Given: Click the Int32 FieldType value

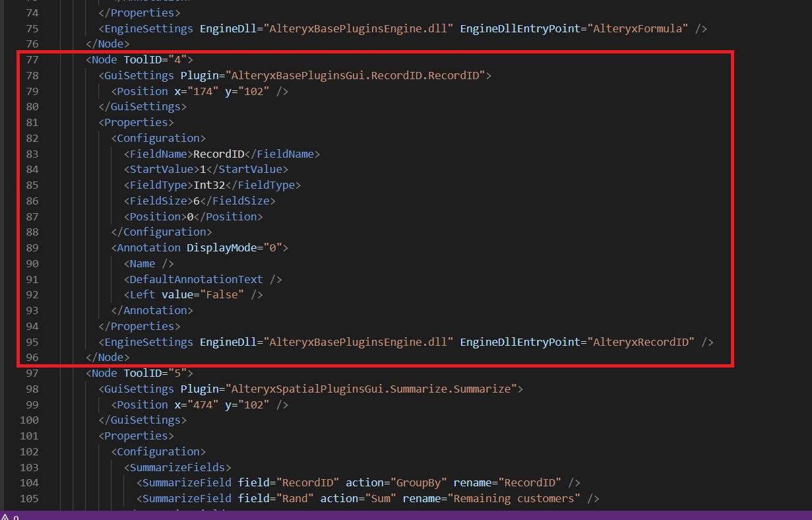Looking at the screenshot, I should click(x=208, y=185).
